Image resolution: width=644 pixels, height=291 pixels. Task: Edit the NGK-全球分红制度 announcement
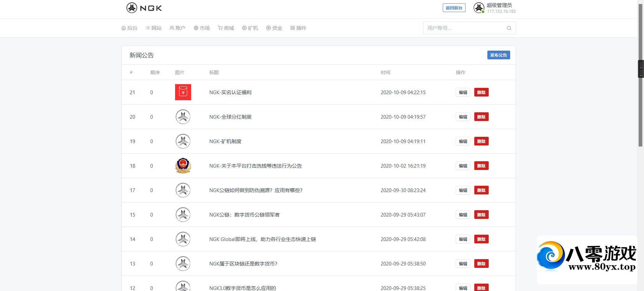point(463,117)
